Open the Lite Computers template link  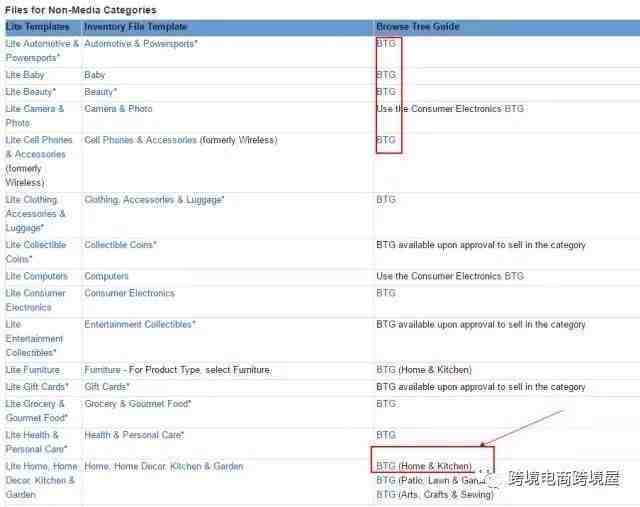tap(36, 276)
